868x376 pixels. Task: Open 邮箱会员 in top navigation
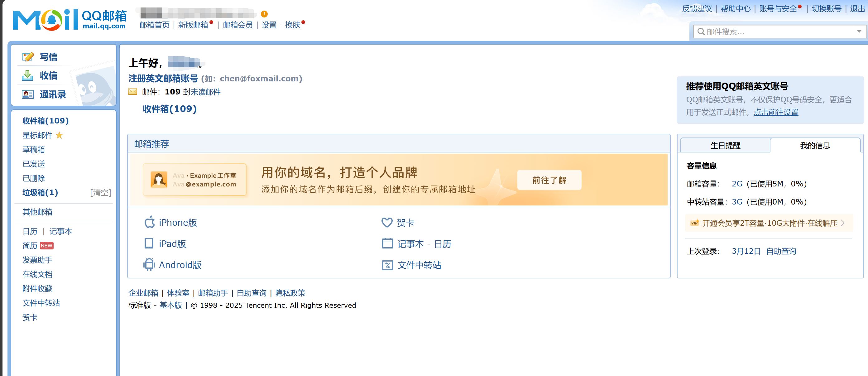(x=238, y=25)
